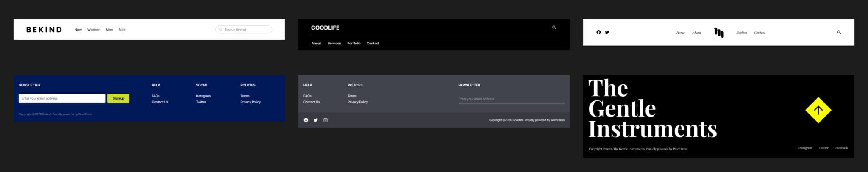
Task: Open Sale menu item in Bekind header
Action: (x=122, y=30)
